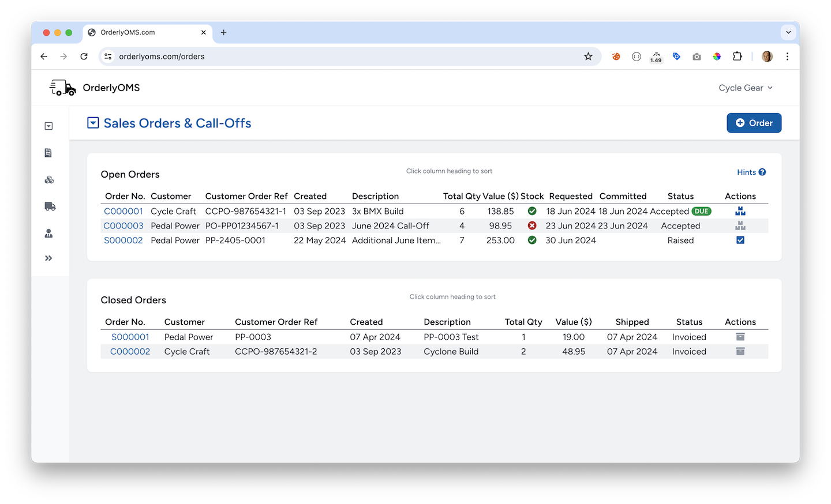Open the profile avatar menu
The height and width of the screenshot is (504, 831).
[x=766, y=56]
